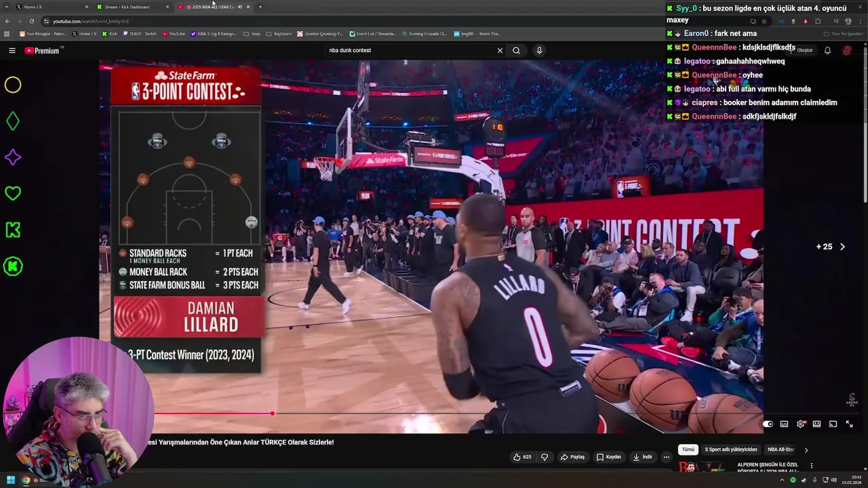This screenshot has width=868, height=488.
Task: Share the video via Paylaş
Action: click(x=572, y=457)
